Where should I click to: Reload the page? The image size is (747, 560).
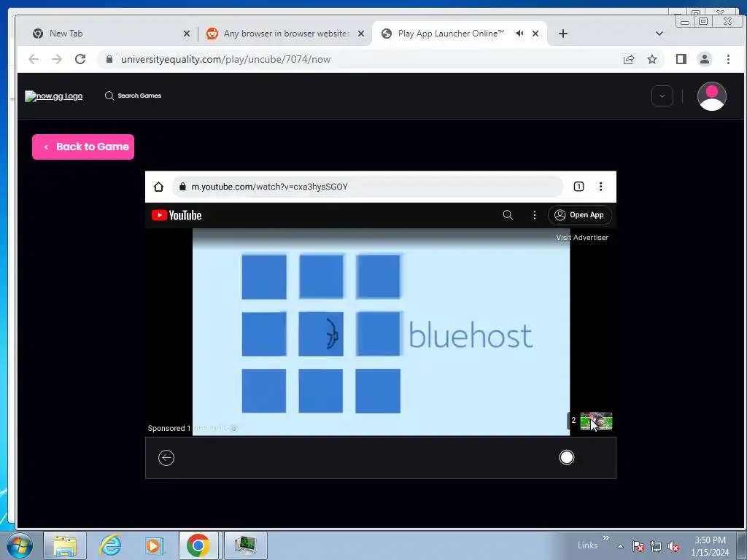[80, 59]
